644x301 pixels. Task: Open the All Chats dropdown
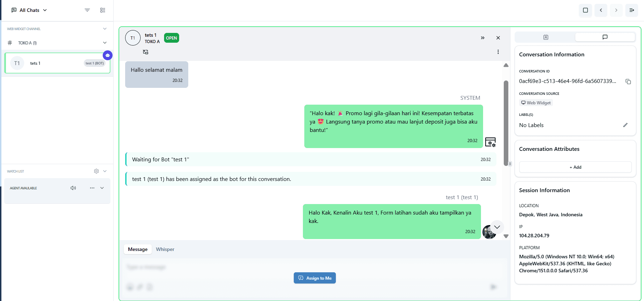29,10
